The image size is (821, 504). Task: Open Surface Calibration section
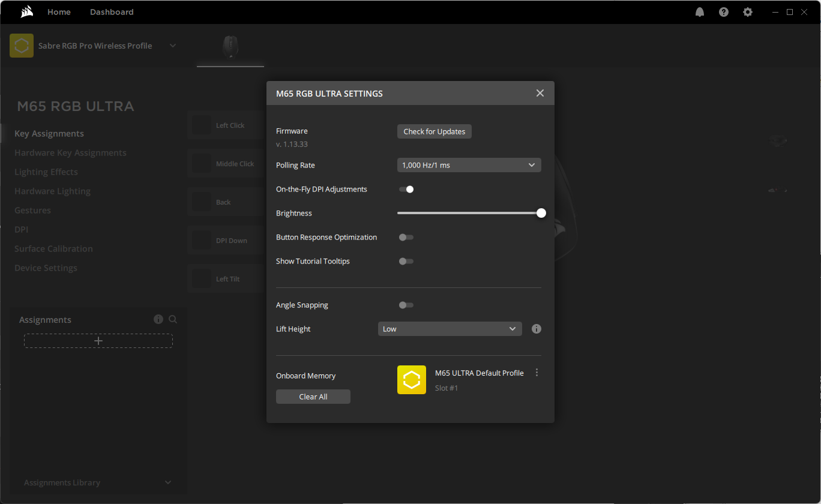point(53,248)
